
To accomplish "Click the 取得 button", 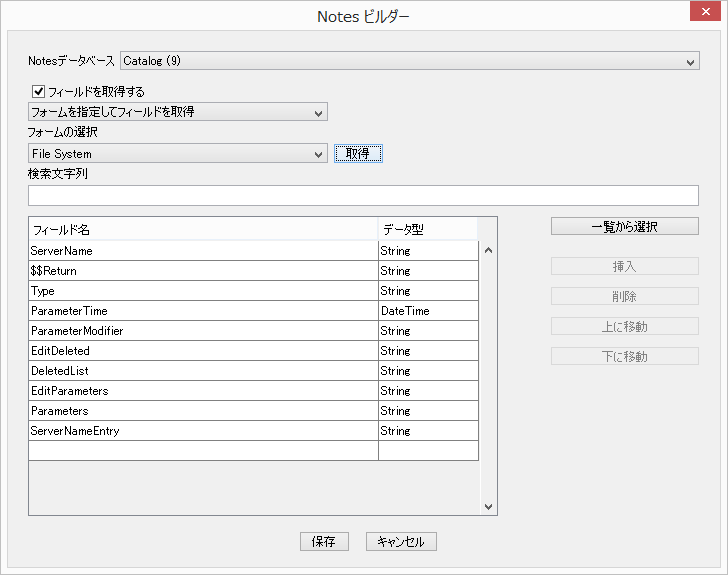I will coord(357,154).
